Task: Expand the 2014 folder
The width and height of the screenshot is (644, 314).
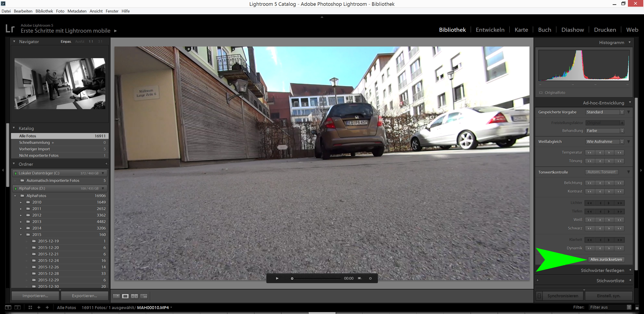Action: click(21, 228)
